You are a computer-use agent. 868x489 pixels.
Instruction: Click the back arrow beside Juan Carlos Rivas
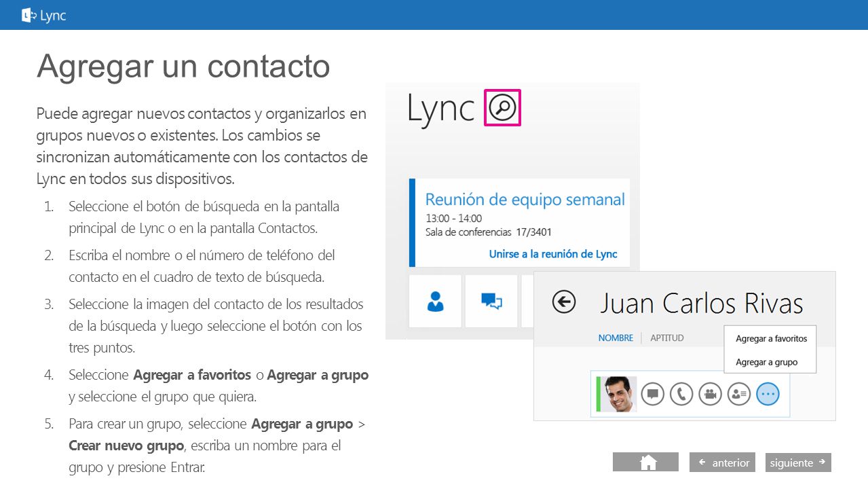pyautogui.click(x=564, y=302)
